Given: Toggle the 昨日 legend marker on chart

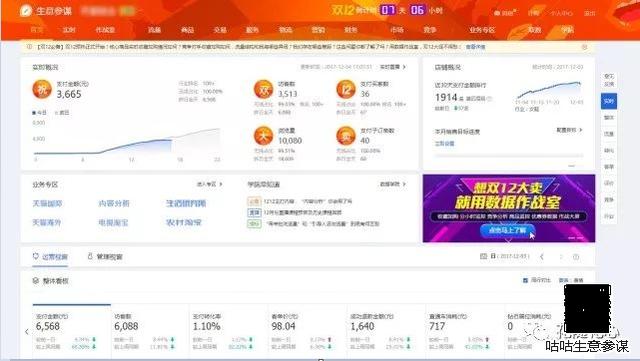Looking at the screenshot, I should [57, 113].
